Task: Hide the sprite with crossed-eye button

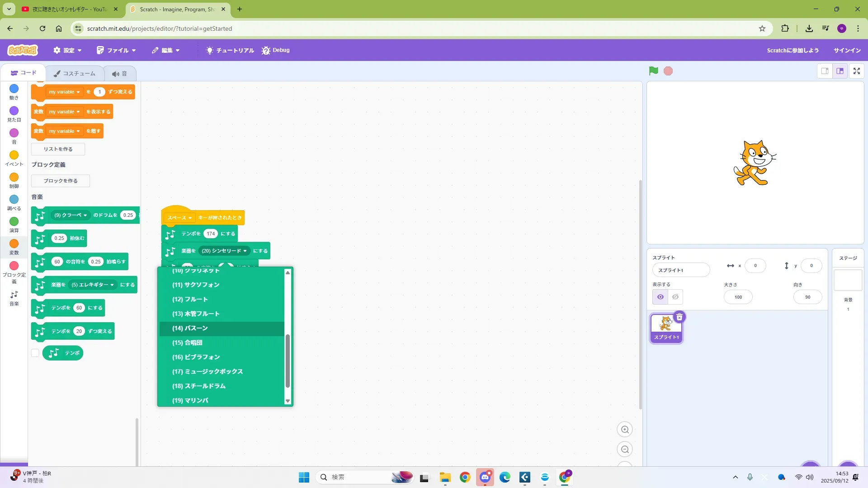Action: 675,297
